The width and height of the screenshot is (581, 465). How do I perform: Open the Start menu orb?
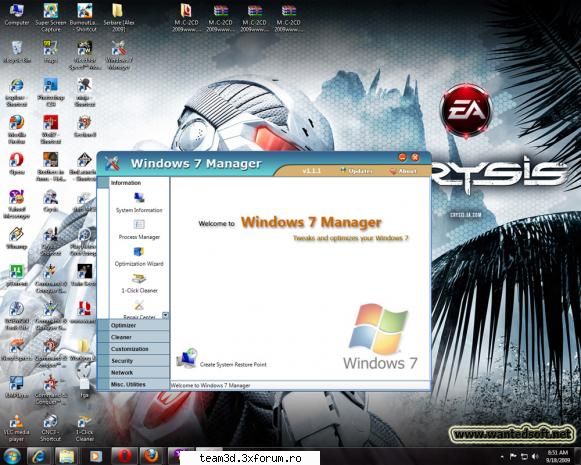click(x=13, y=456)
